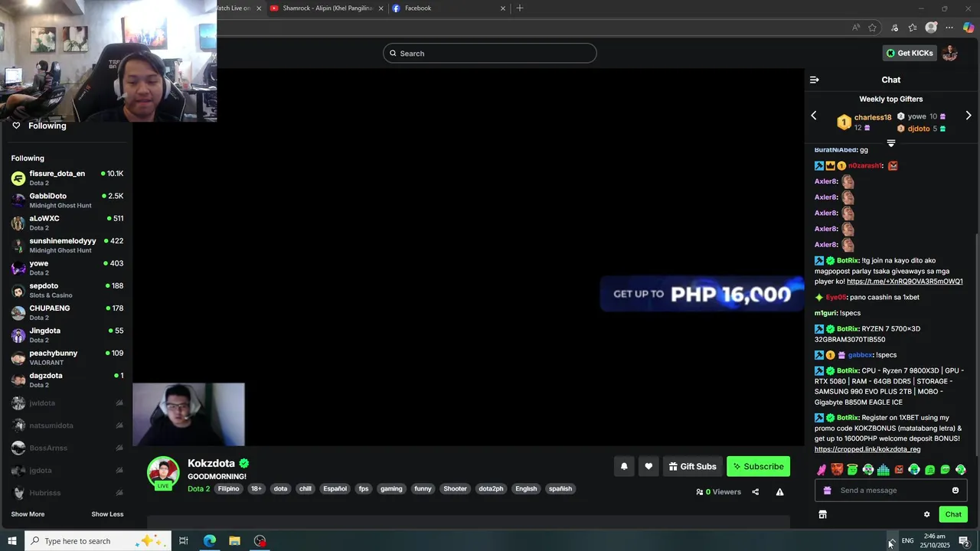Open the cropped.link/kokzdota_reg link

[x=867, y=449]
